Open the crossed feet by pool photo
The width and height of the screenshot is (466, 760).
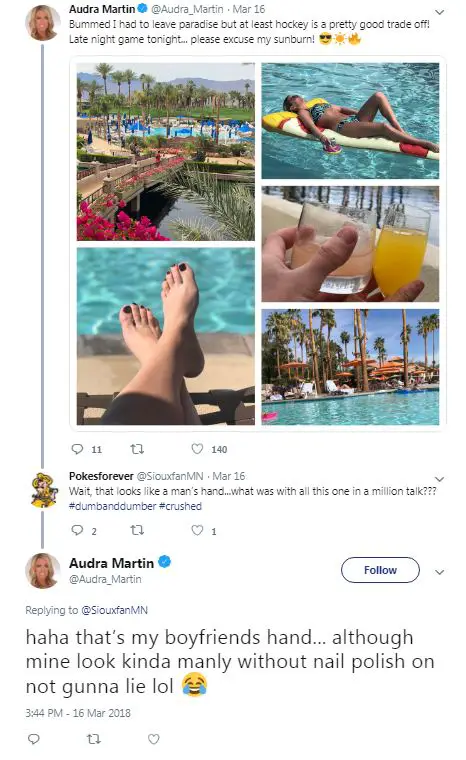point(165,336)
